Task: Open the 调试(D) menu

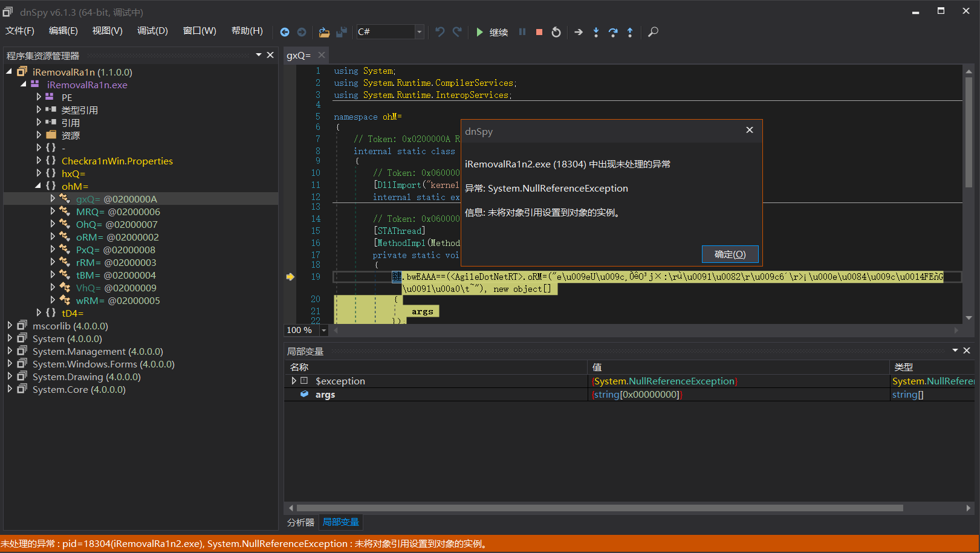Action: [x=152, y=31]
